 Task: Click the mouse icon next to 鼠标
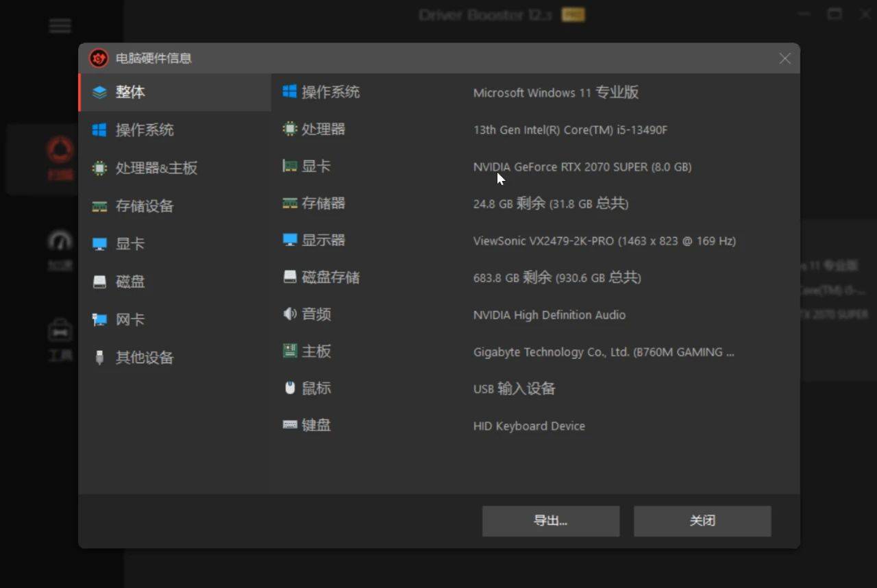290,388
